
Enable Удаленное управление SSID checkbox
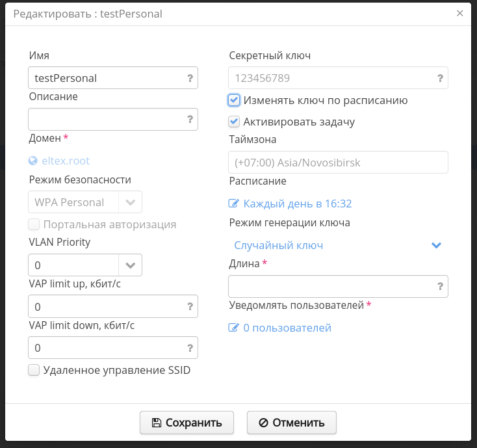[34, 370]
